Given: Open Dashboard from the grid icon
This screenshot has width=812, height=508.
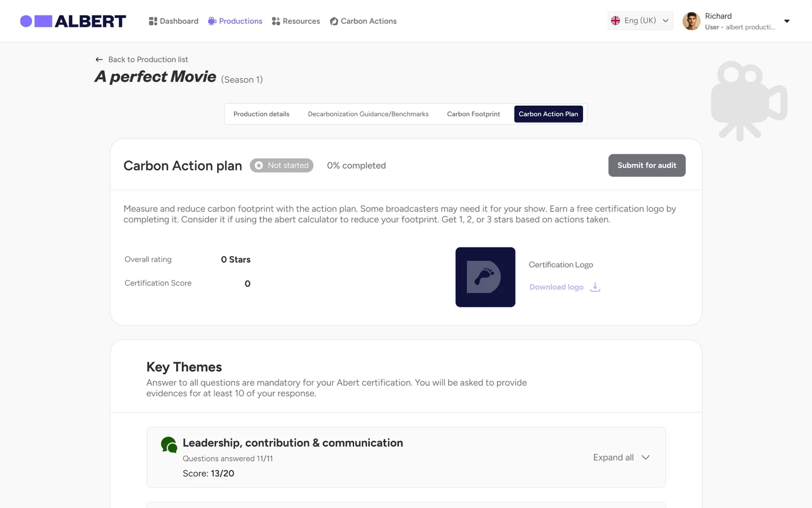Looking at the screenshot, I should [x=153, y=21].
